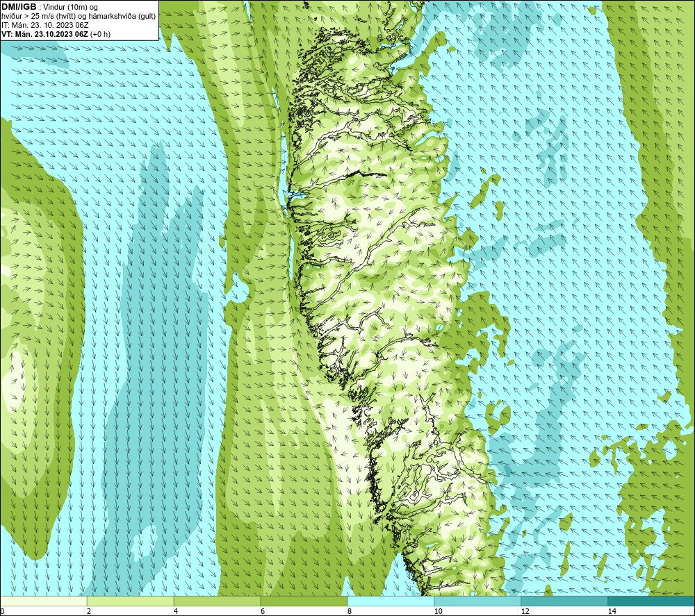Click the legend label "14"
The image size is (695, 616).
pyautogui.click(x=612, y=612)
